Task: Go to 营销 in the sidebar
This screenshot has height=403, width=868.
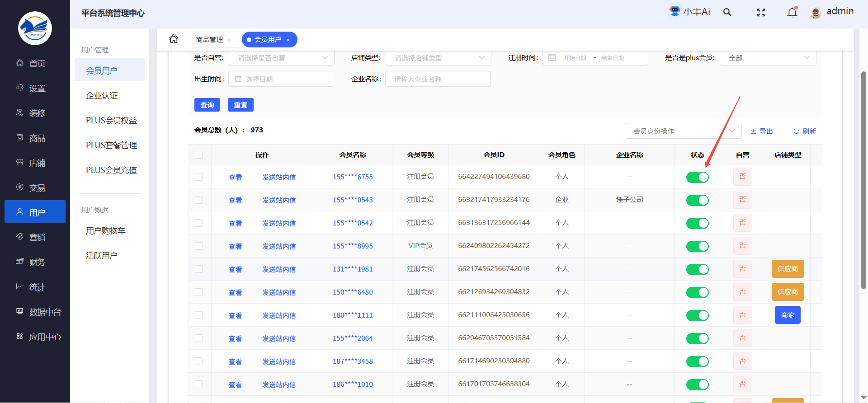Action: [x=37, y=237]
